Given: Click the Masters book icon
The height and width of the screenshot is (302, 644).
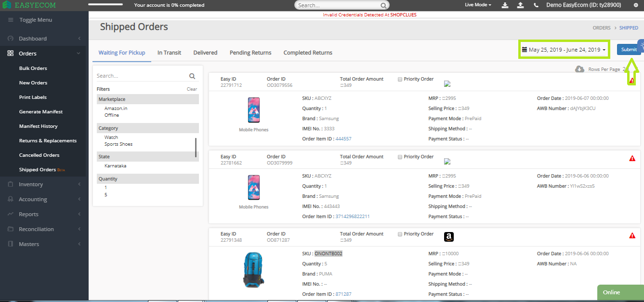Looking at the screenshot, I should (11, 244).
